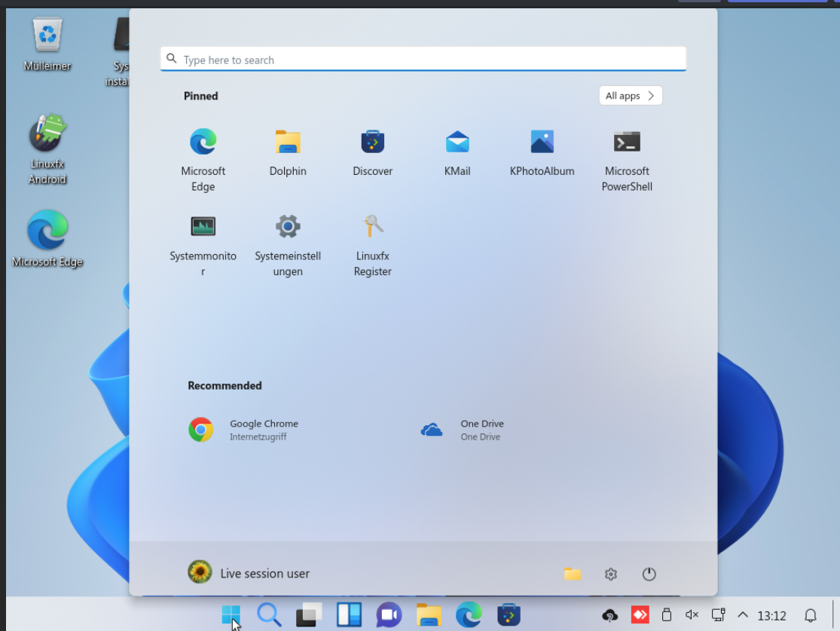Viewport: 840px width, 631px height.
Task: Open the file manager icon on the taskbar
Action: pyautogui.click(x=429, y=615)
